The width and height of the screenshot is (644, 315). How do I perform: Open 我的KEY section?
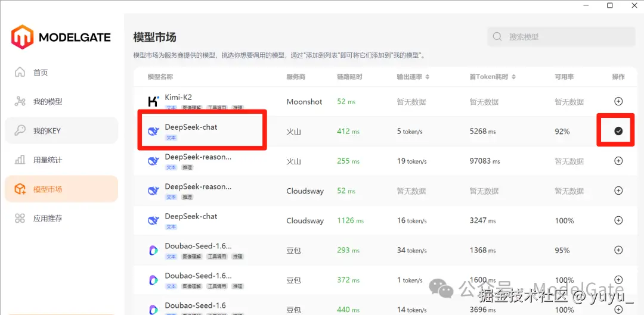(x=61, y=131)
